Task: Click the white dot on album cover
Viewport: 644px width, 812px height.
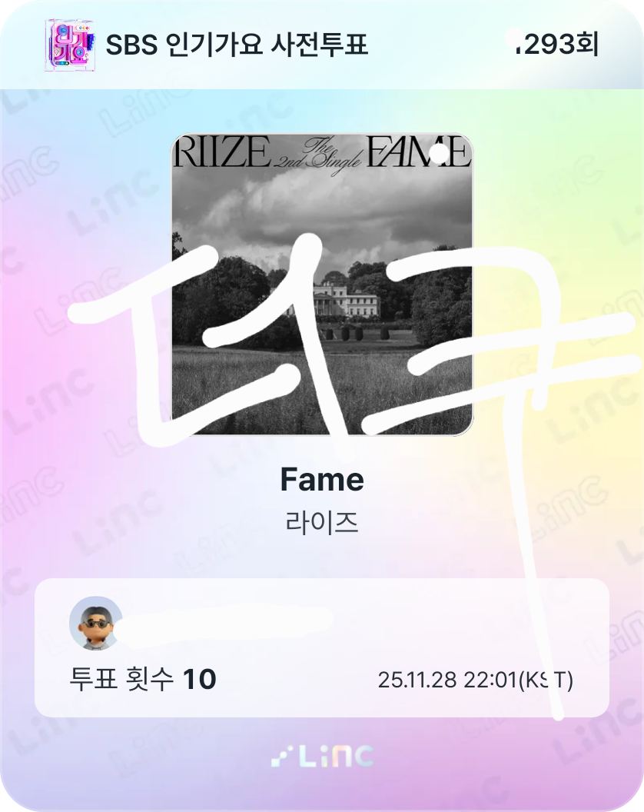Action: tap(440, 154)
